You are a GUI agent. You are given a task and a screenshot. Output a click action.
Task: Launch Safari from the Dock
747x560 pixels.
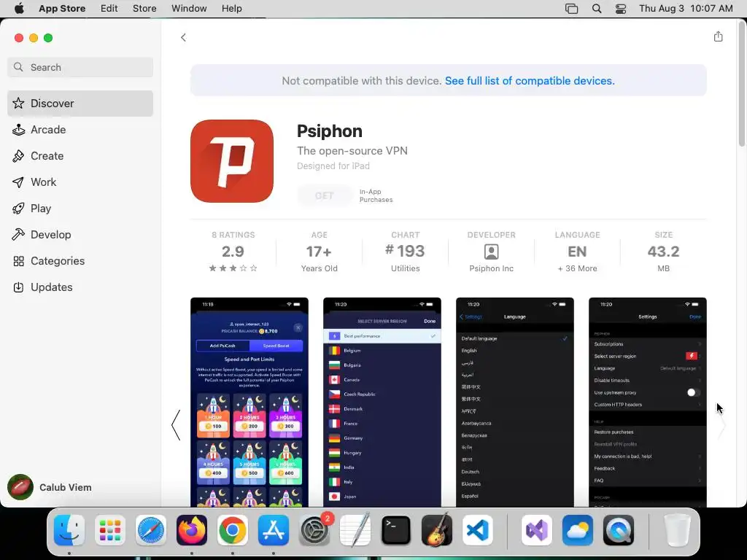pos(150,530)
